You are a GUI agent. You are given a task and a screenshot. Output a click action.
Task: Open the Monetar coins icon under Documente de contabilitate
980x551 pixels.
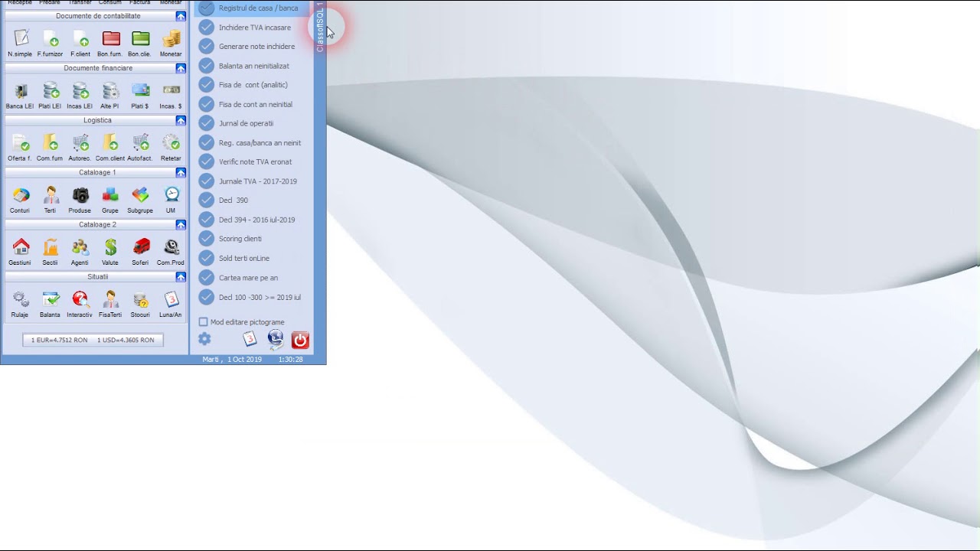[x=171, y=38]
